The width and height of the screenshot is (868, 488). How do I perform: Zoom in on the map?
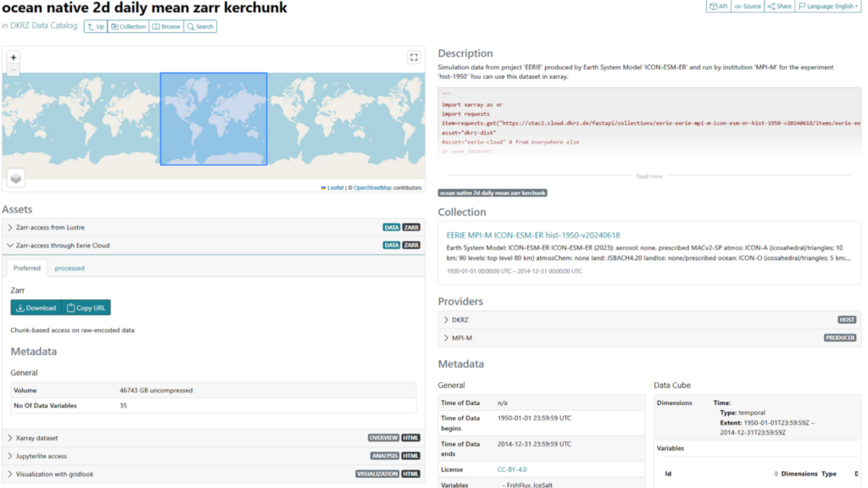coord(14,58)
